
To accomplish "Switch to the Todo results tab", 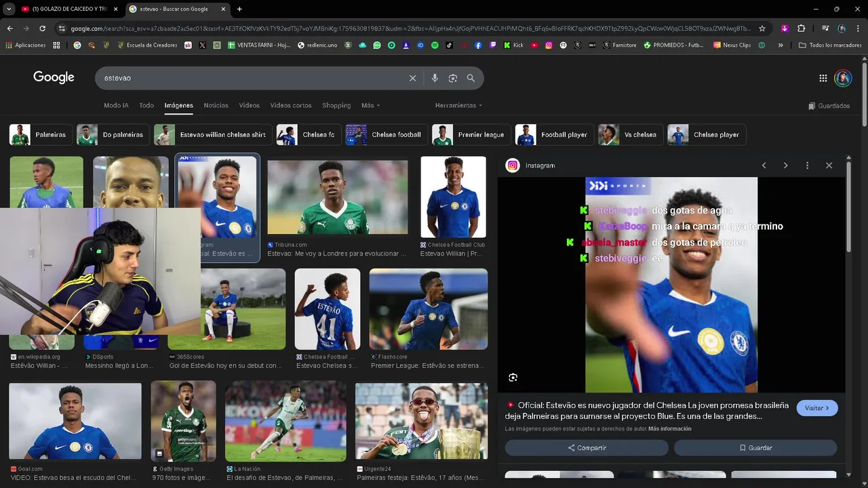I will coord(146,106).
